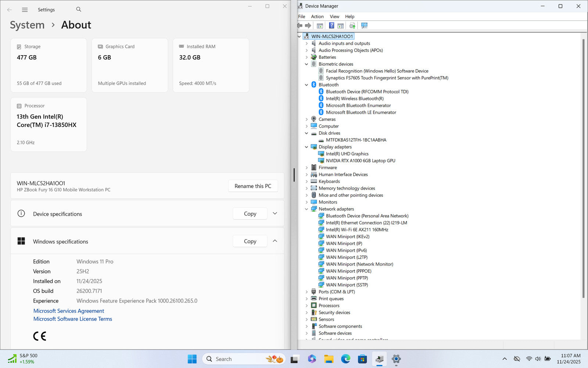Viewport: 588px width, 368px height.
Task: Show hidden system tray icons
Action: pyautogui.click(x=504, y=359)
